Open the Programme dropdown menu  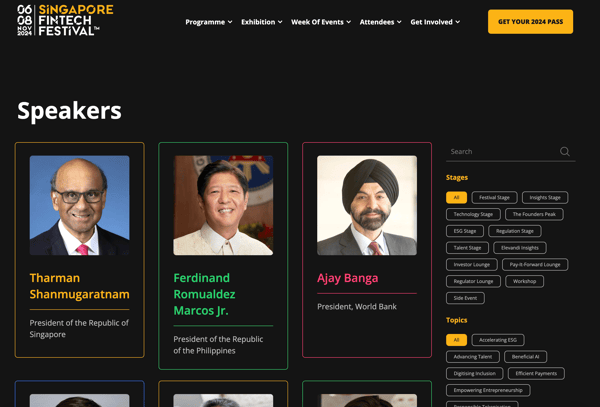[x=208, y=22]
